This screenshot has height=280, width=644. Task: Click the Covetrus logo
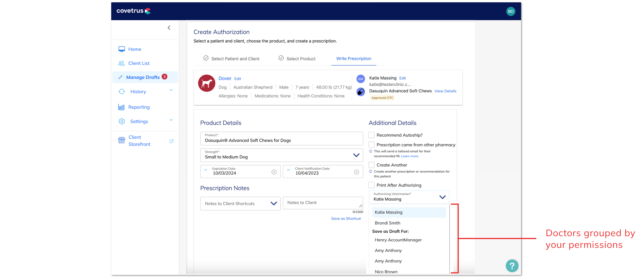point(133,11)
